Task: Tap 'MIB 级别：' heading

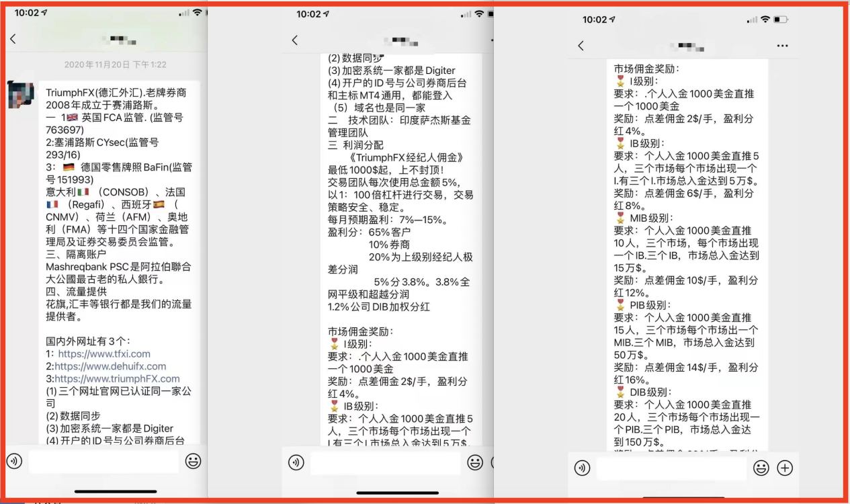Action: (652, 218)
